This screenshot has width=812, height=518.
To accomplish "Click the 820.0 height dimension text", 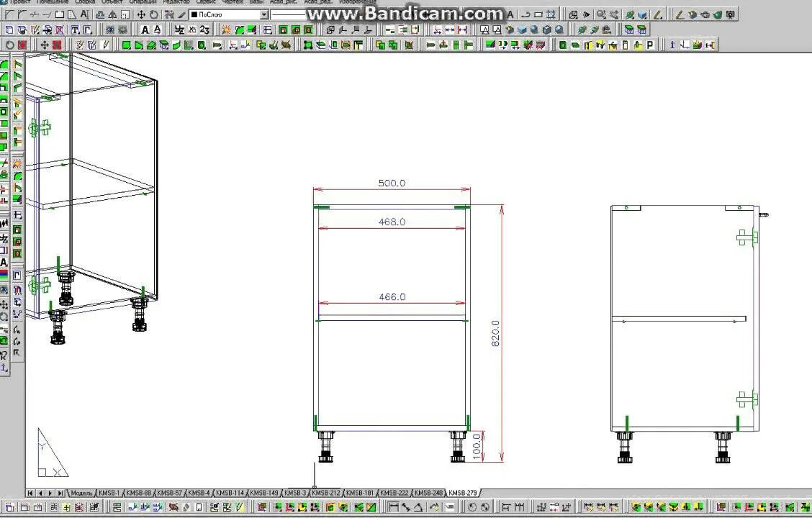I will (495, 333).
